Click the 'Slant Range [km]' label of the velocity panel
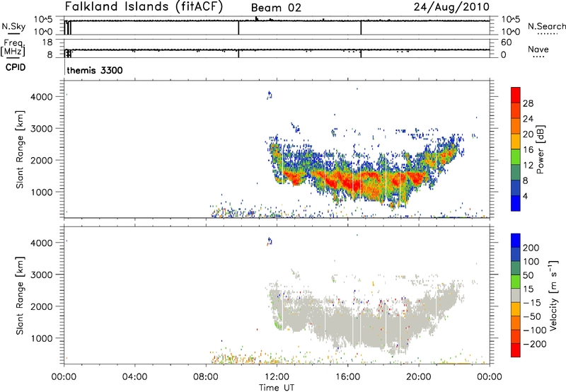The width and height of the screenshot is (566, 392). point(20,296)
